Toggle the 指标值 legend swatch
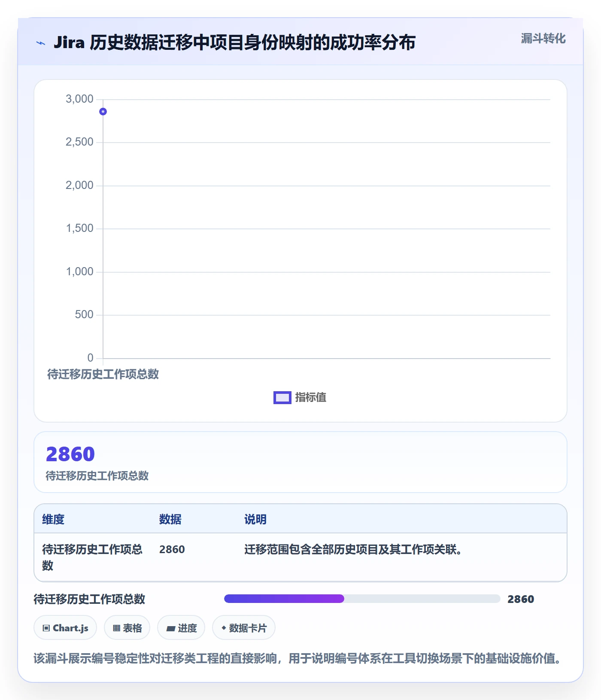Screen dimensions: 601x700 pos(282,398)
